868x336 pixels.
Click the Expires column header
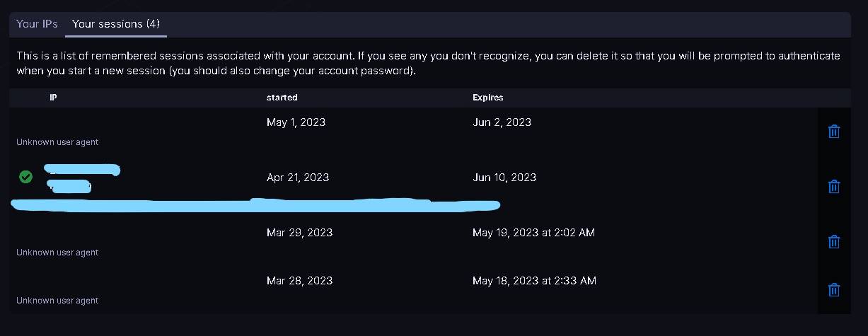click(x=487, y=98)
